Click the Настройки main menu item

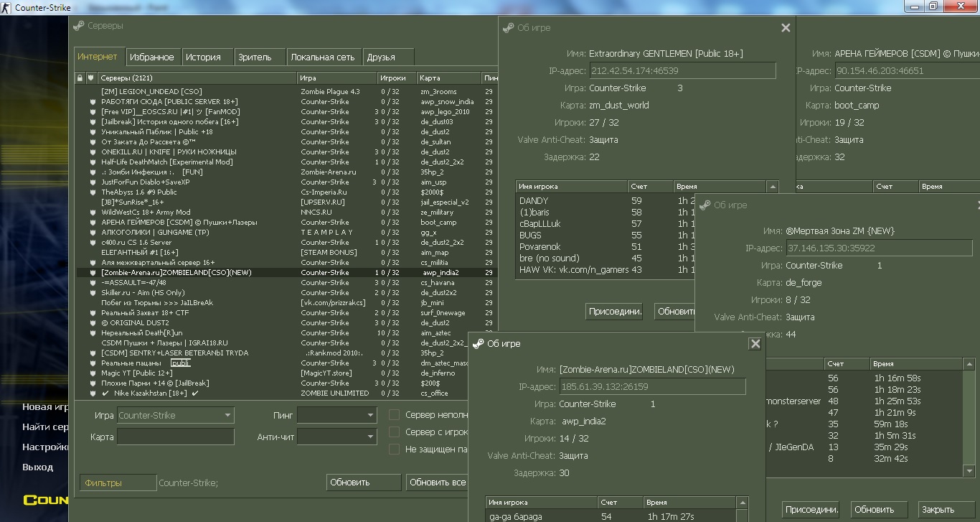tap(46, 447)
